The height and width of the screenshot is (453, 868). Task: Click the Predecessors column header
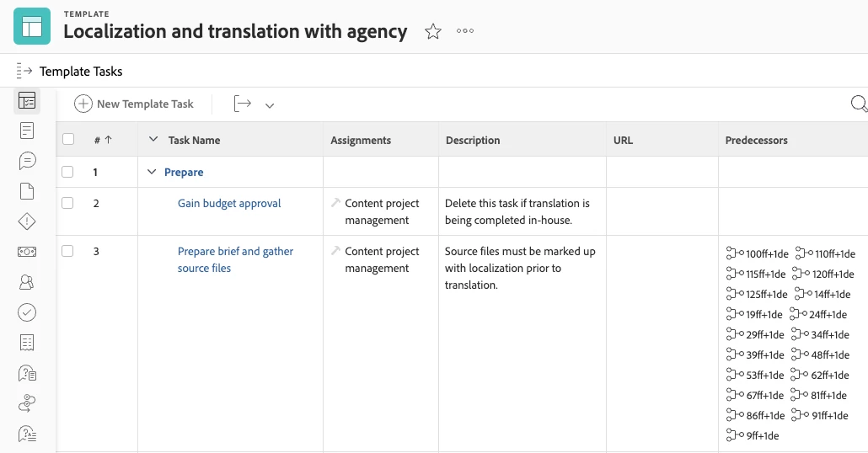(x=756, y=141)
